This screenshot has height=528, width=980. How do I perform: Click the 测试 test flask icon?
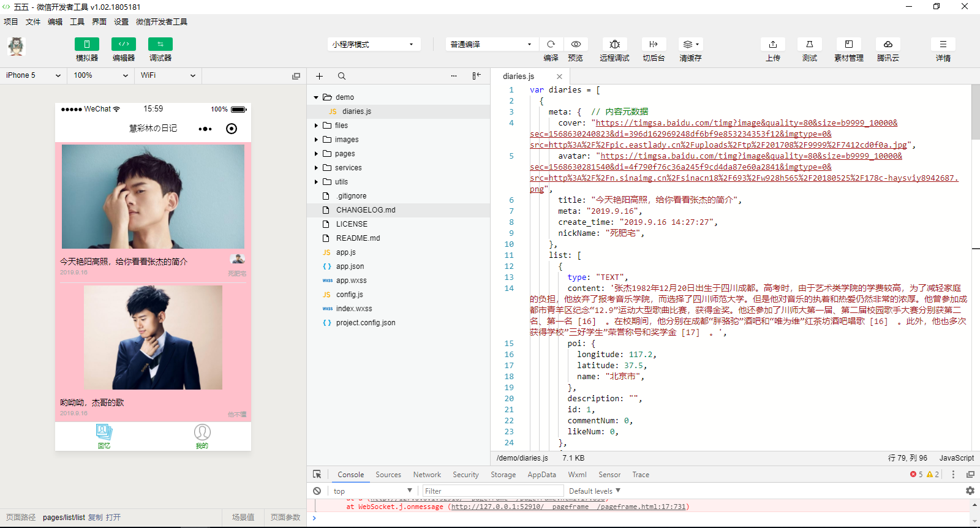pyautogui.click(x=810, y=44)
